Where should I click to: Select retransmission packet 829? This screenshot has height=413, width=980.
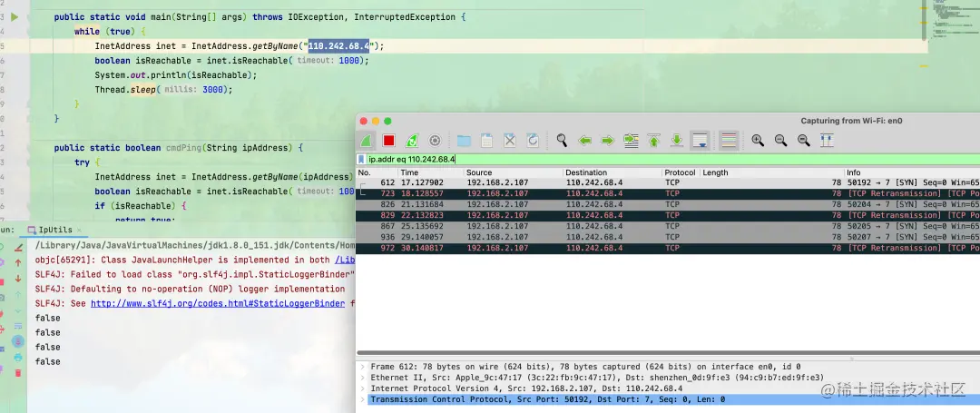[x=668, y=215]
